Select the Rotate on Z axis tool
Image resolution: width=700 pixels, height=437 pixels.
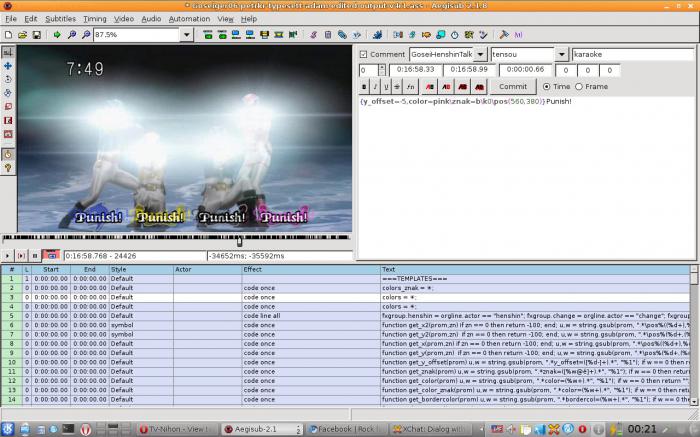click(8, 79)
